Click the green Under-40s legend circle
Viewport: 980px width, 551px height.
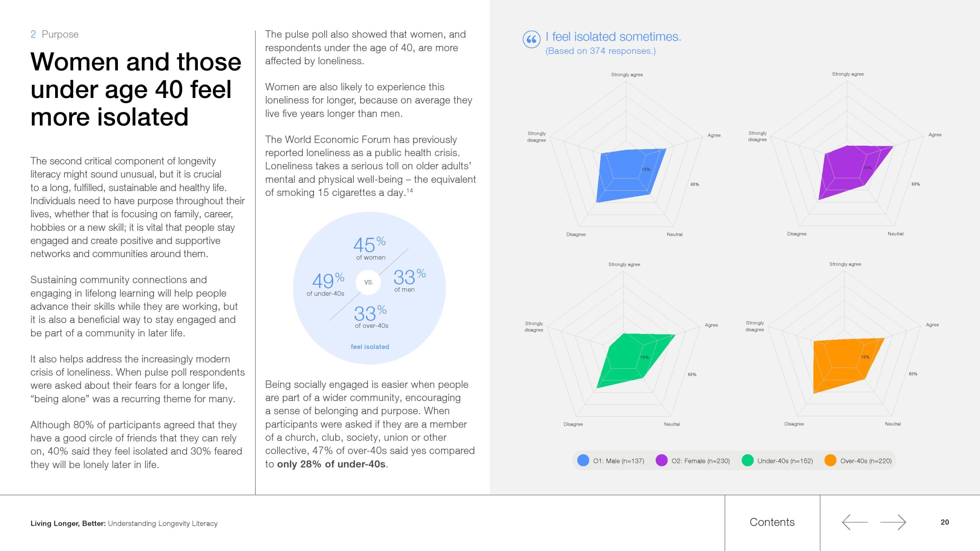pyautogui.click(x=747, y=460)
